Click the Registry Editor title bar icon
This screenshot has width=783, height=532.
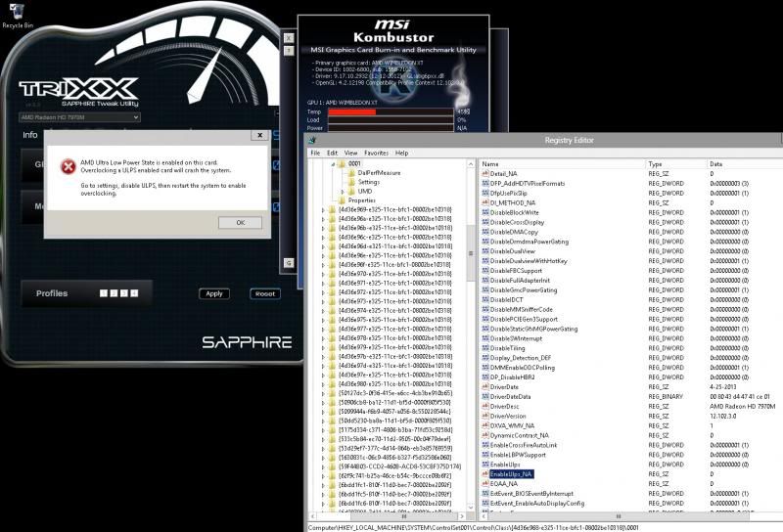(312, 140)
